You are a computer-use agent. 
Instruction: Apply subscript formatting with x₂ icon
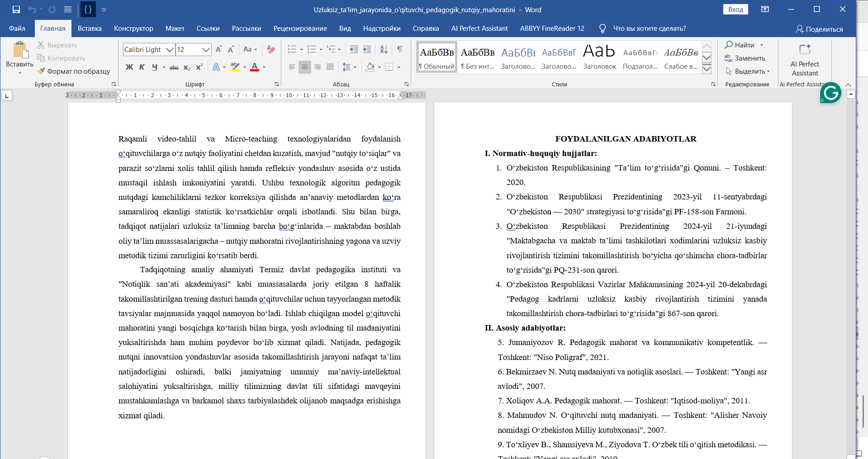187,67
